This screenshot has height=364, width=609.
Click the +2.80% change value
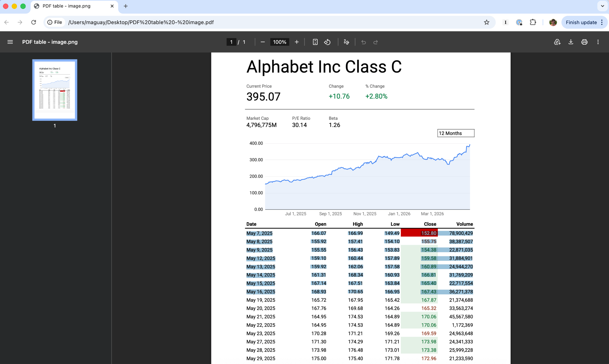pyautogui.click(x=376, y=96)
